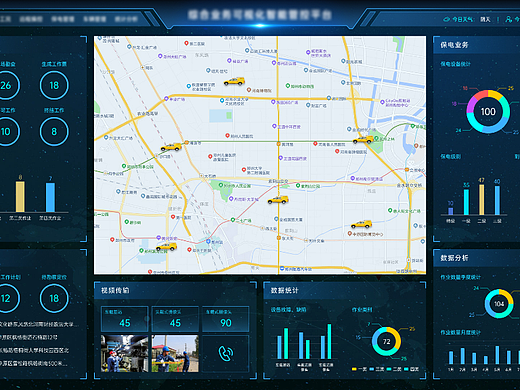Click the 晴天 weather text
This screenshot has width=520, height=390.
click(485, 20)
